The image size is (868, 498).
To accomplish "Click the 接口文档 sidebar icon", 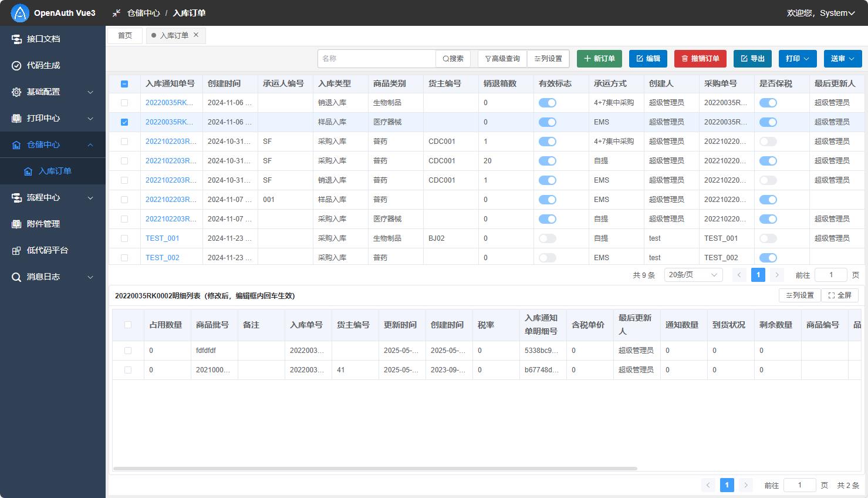I will (16, 39).
